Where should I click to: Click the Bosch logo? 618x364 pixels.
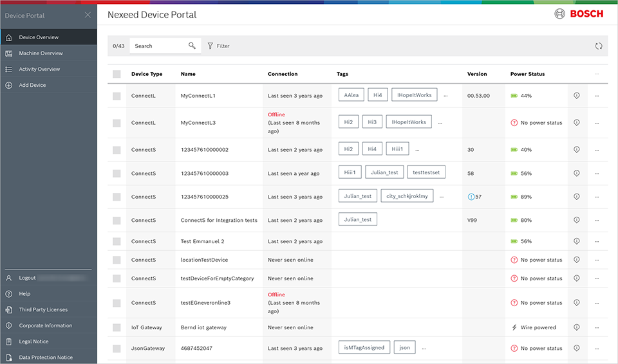(x=579, y=14)
